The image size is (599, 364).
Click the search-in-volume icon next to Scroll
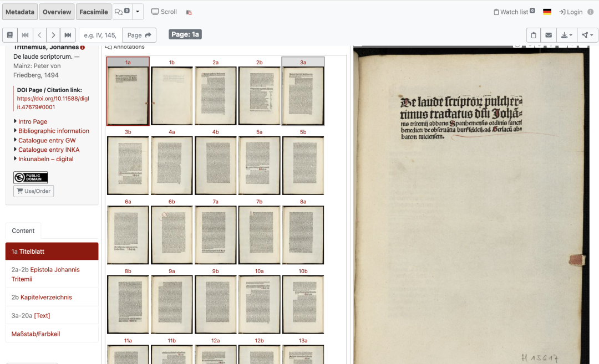pyautogui.click(x=189, y=12)
